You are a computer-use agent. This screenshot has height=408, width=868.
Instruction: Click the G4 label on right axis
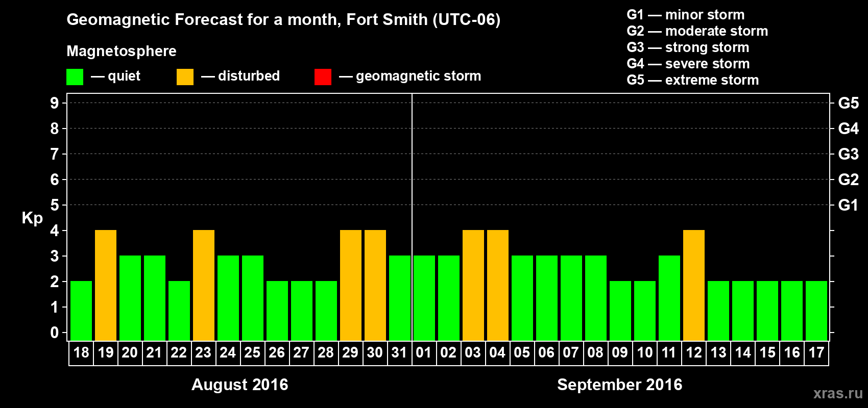849,129
